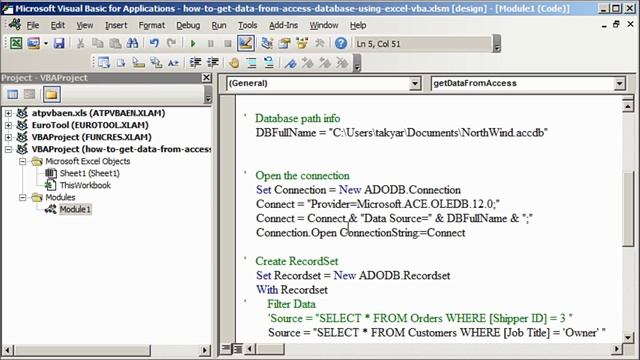Open dropdown arrow beside Insert UserForm
The image size is (640, 360).
(x=46, y=43)
